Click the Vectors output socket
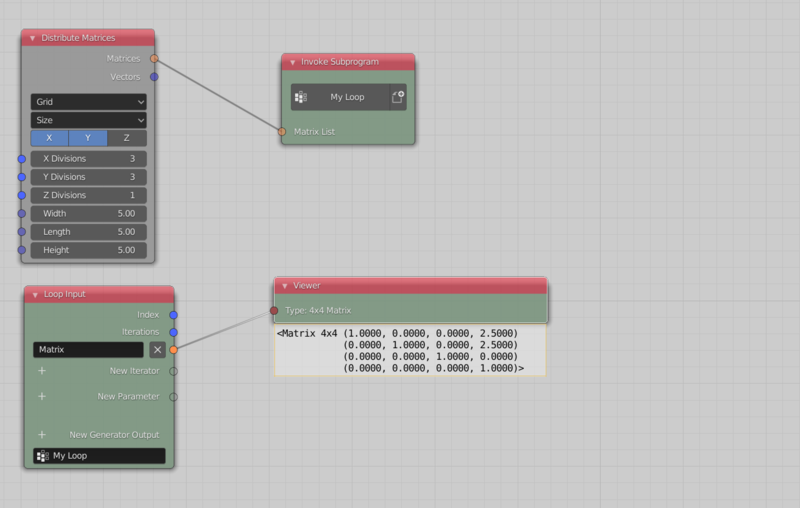Viewport: 800px width, 508px height. (154, 77)
